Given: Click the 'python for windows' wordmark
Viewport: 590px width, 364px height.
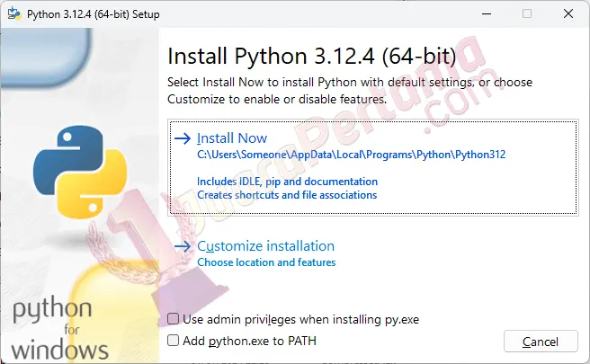Looking at the screenshot, I should (60, 328).
